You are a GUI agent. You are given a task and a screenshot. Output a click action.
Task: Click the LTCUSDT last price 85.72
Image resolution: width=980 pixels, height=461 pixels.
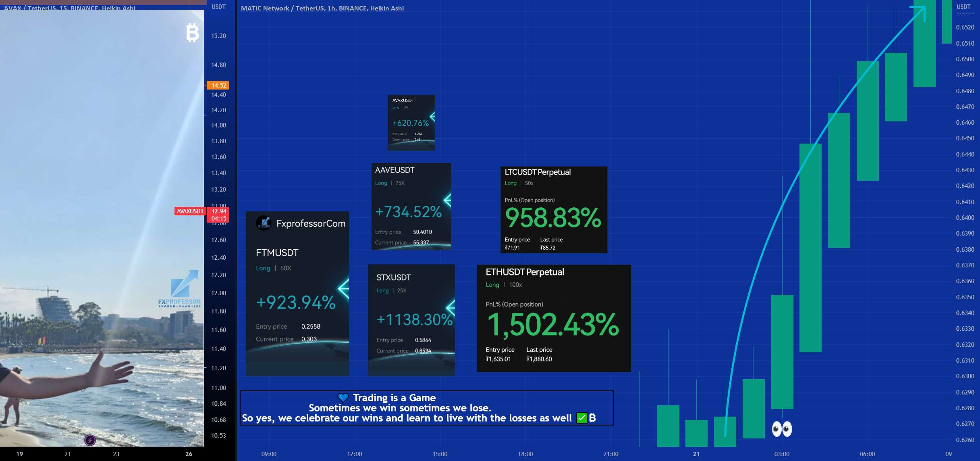point(548,248)
